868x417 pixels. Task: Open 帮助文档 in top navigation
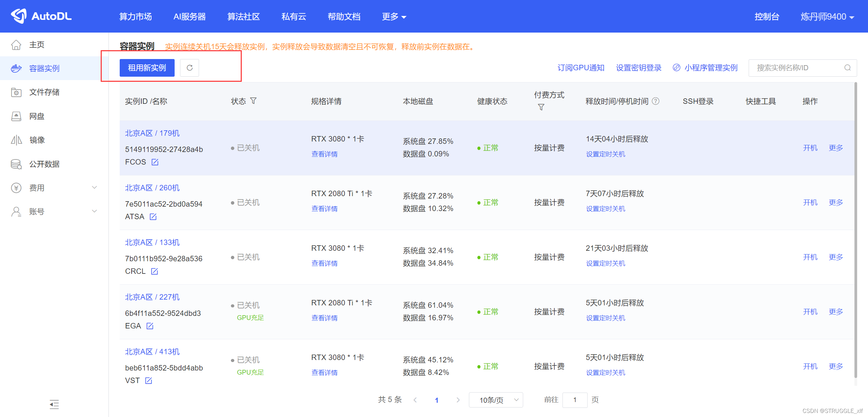[344, 17]
